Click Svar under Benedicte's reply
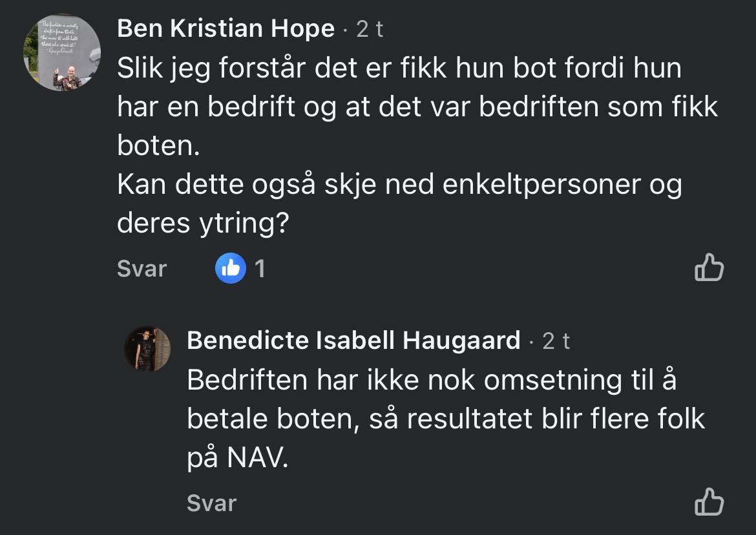This screenshot has width=756, height=535. coord(211,503)
